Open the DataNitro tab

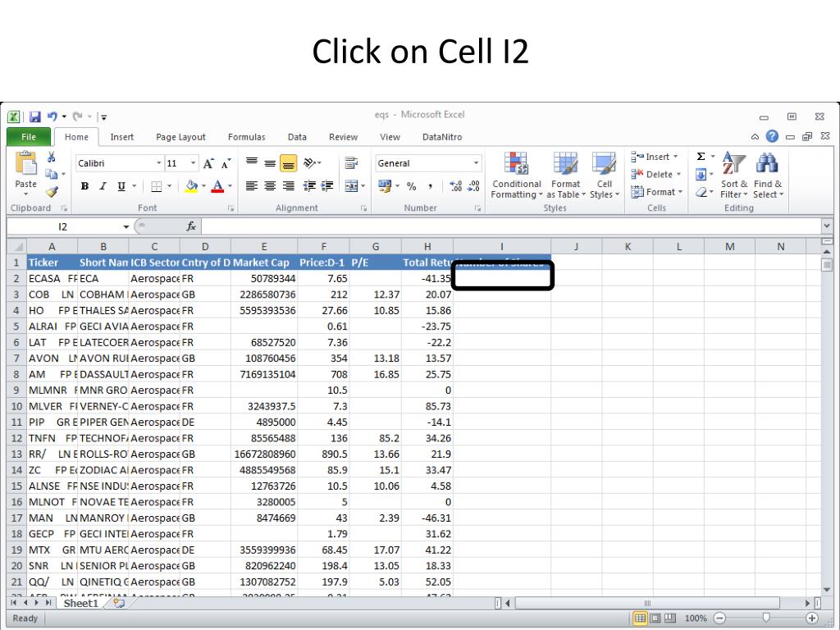coord(442,137)
